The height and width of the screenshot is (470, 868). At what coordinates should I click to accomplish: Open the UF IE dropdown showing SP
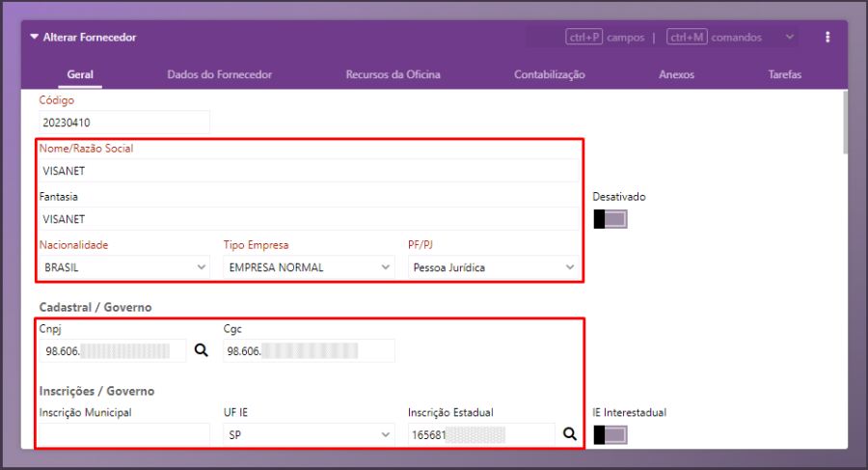[309, 435]
